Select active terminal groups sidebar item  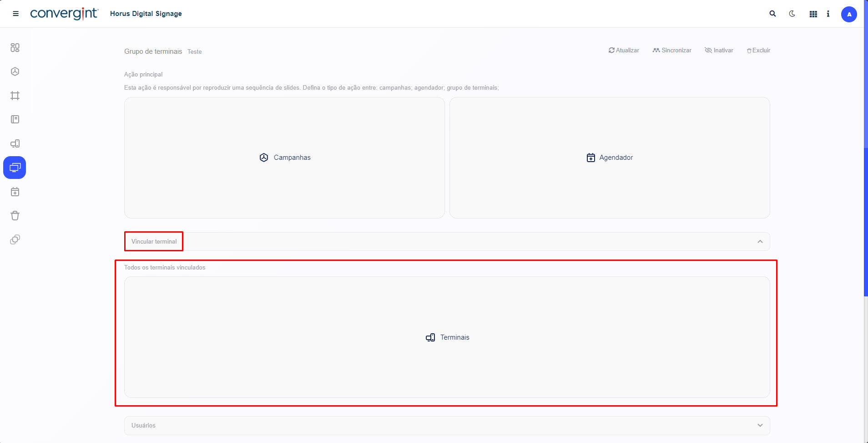coord(15,168)
